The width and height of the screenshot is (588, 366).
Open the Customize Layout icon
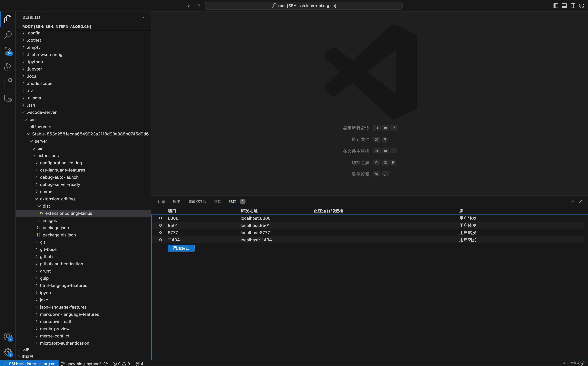(x=581, y=6)
